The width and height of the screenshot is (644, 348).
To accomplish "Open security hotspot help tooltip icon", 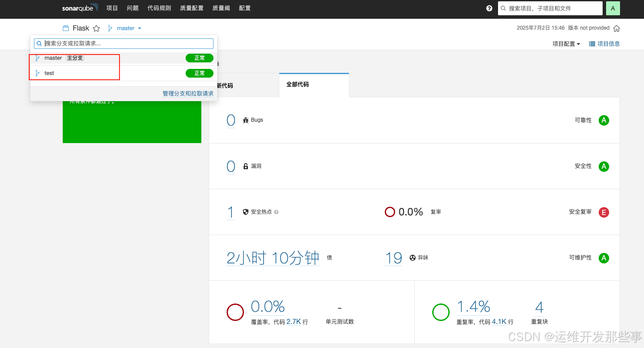I will [276, 212].
